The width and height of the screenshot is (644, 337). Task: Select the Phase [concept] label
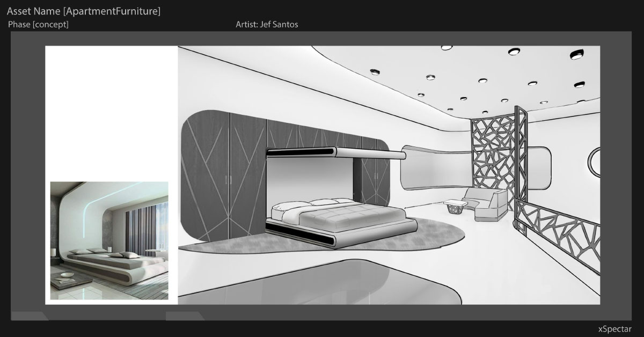[38, 25]
